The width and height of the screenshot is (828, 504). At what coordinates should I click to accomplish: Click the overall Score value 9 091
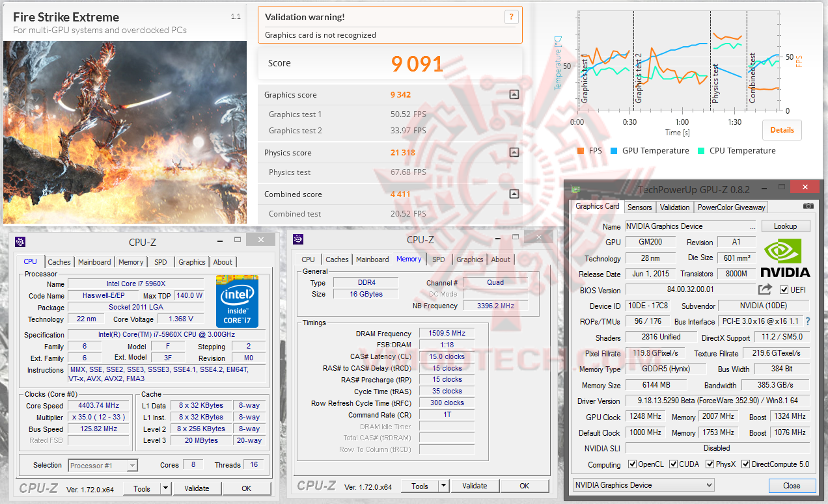pyautogui.click(x=417, y=64)
